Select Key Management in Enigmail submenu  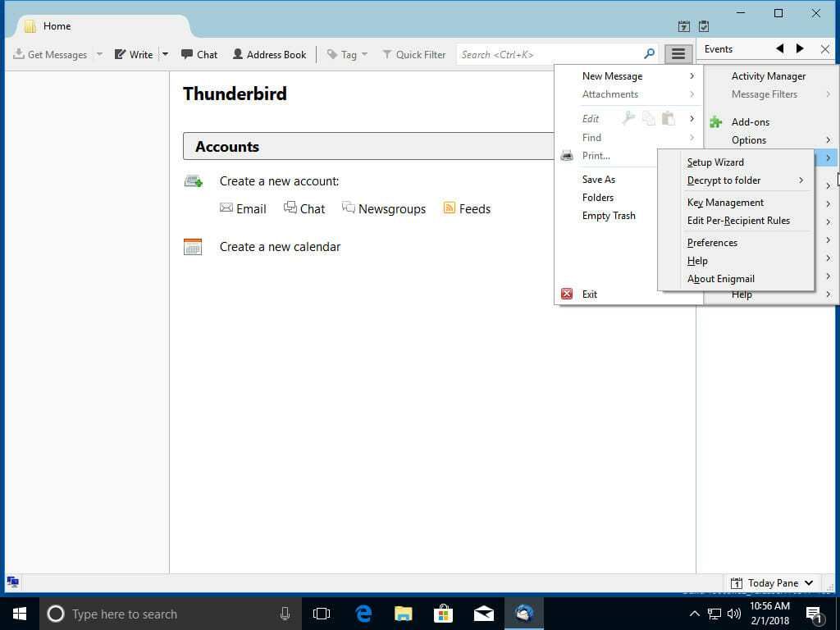click(725, 203)
